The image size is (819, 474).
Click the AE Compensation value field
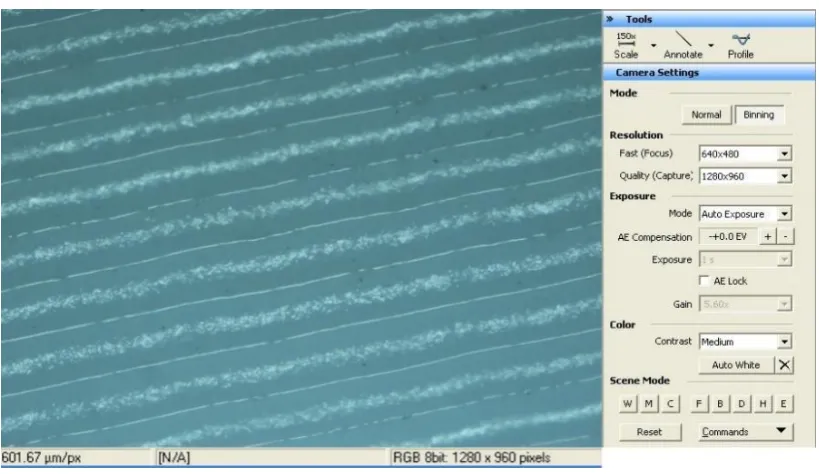[728, 237]
